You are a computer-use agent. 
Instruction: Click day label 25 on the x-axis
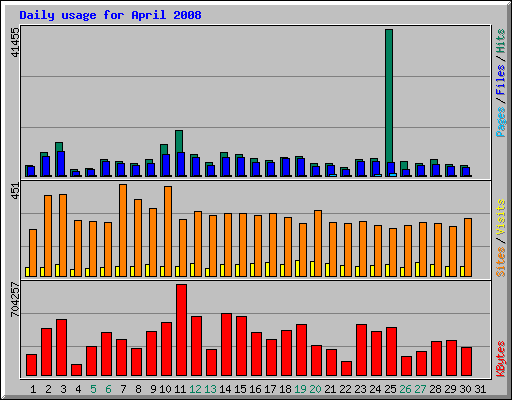coord(390,389)
